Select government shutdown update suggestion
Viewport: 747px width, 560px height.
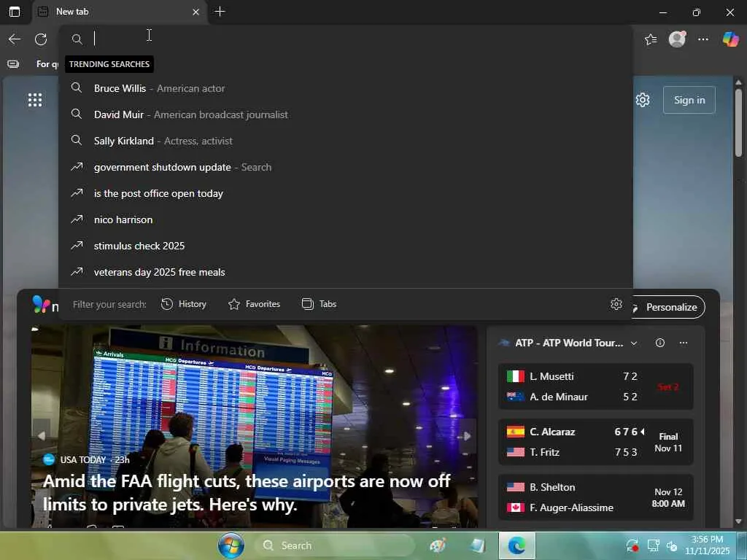point(346,167)
